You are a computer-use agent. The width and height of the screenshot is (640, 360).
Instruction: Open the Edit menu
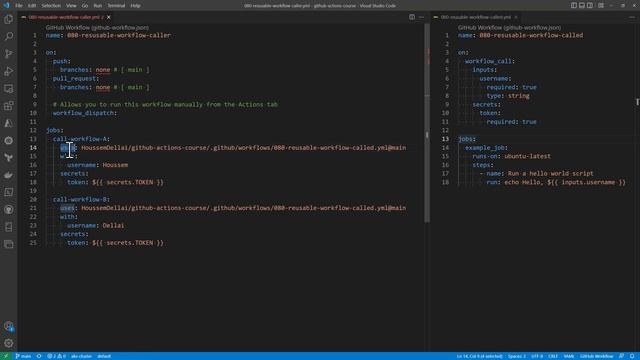[x=32, y=6]
